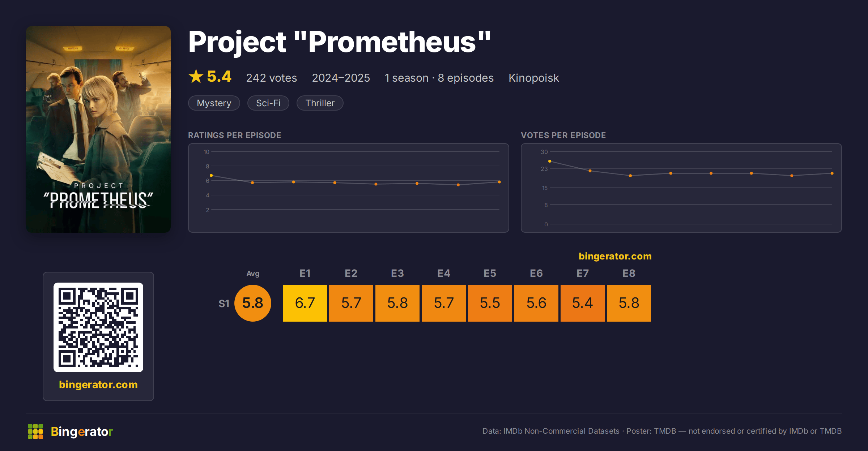Click the yellow star rating icon

click(196, 76)
